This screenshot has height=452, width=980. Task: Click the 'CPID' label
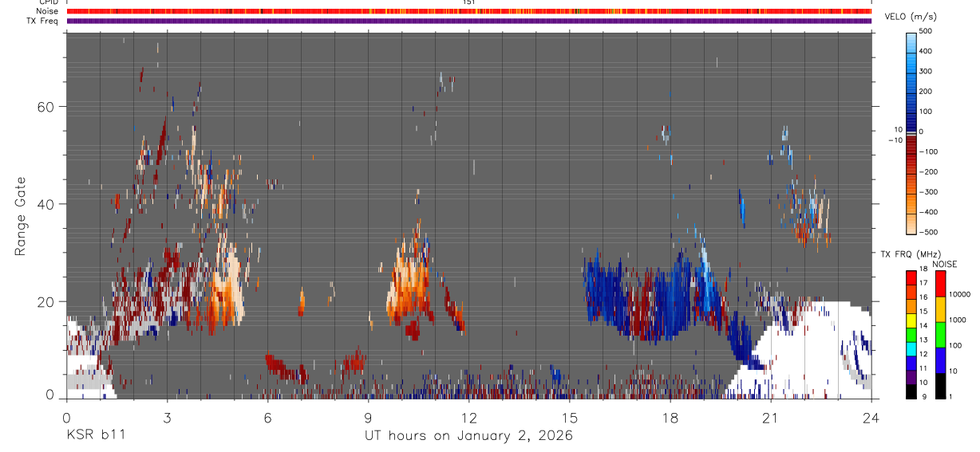(x=48, y=2)
